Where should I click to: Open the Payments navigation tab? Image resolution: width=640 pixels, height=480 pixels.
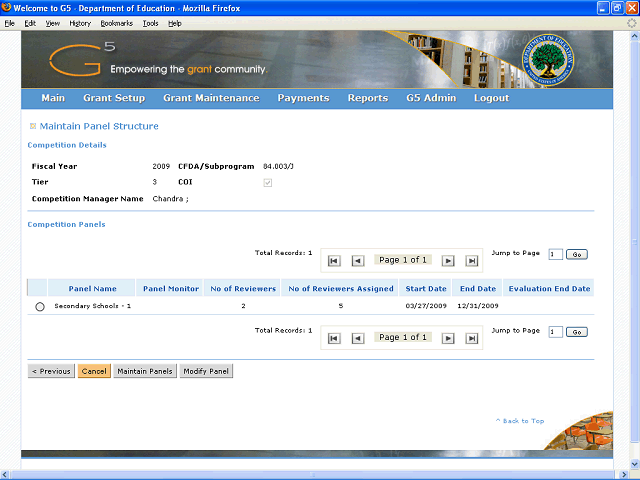coord(303,98)
